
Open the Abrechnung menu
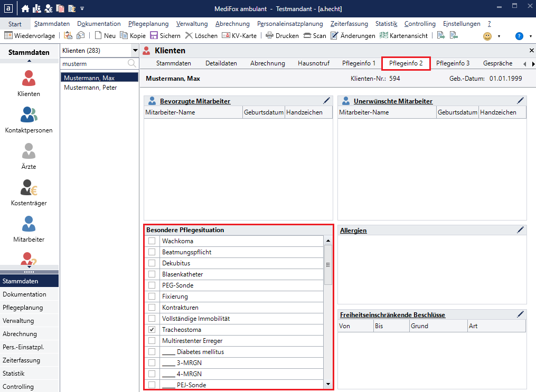point(232,24)
